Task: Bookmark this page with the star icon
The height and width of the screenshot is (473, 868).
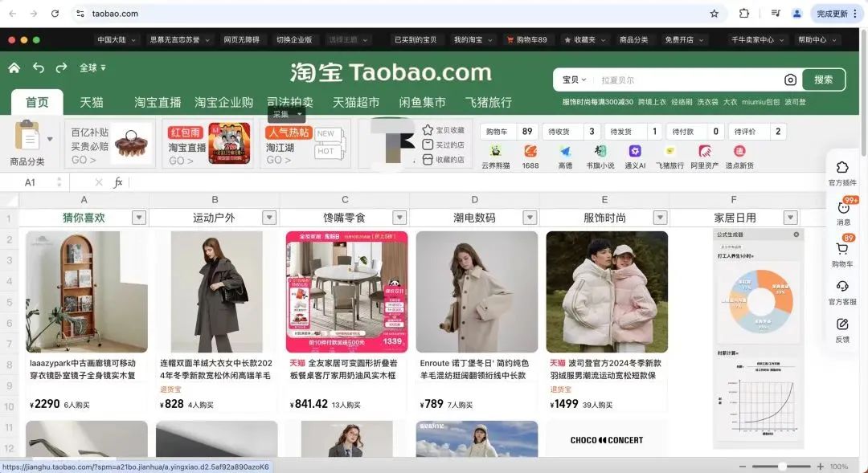Action: tap(714, 14)
